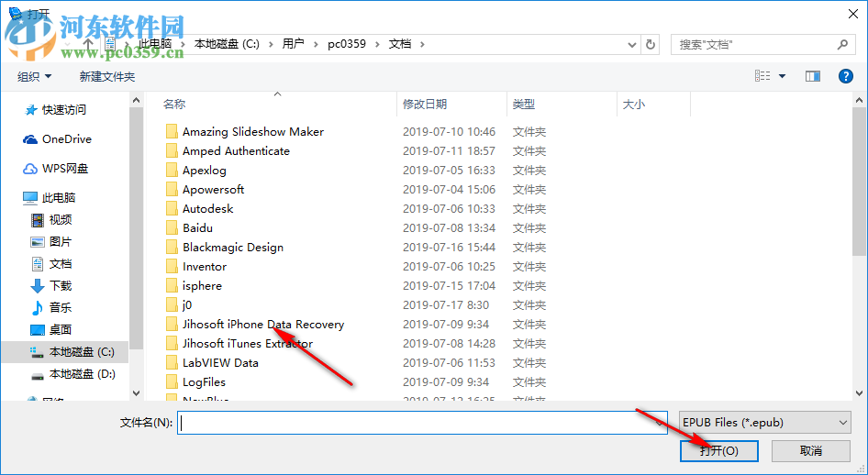Click file list scrollbar up arrow

point(859,100)
